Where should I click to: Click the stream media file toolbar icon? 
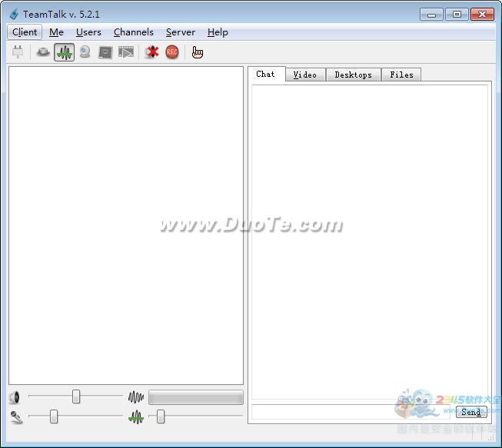pyautogui.click(x=126, y=51)
